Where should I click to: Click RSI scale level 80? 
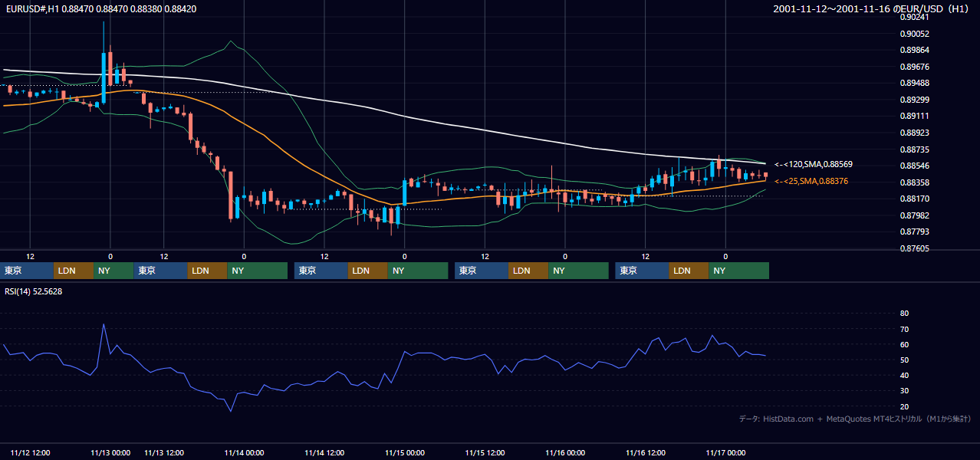point(905,314)
